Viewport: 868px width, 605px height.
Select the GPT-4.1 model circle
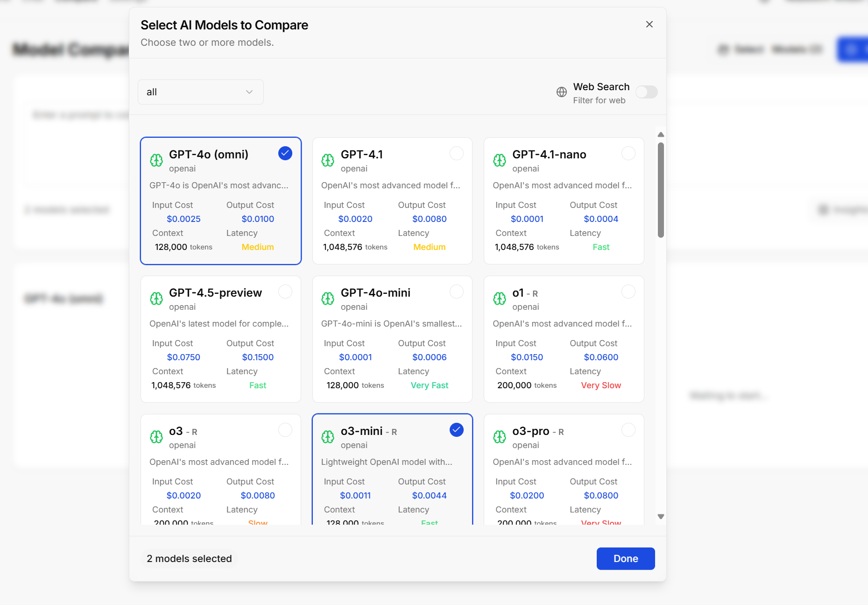(x=457, y=153)
